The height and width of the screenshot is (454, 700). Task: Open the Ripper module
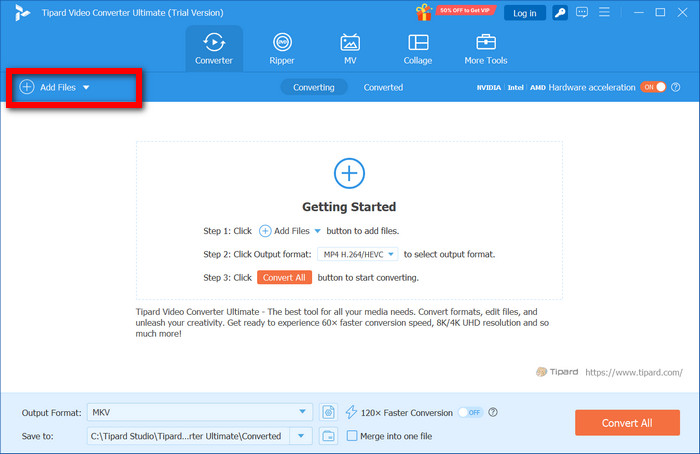pyautogui.click(x=282, y=49)
